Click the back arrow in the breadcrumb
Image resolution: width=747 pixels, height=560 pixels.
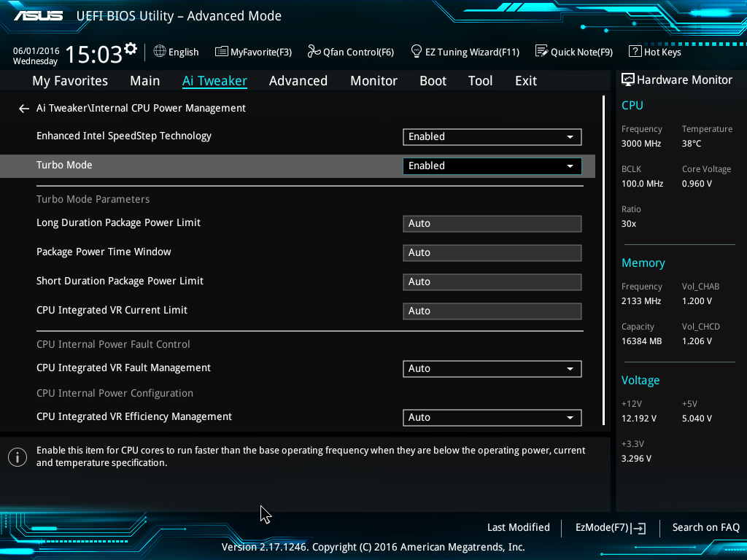click(x=24, y=109)
